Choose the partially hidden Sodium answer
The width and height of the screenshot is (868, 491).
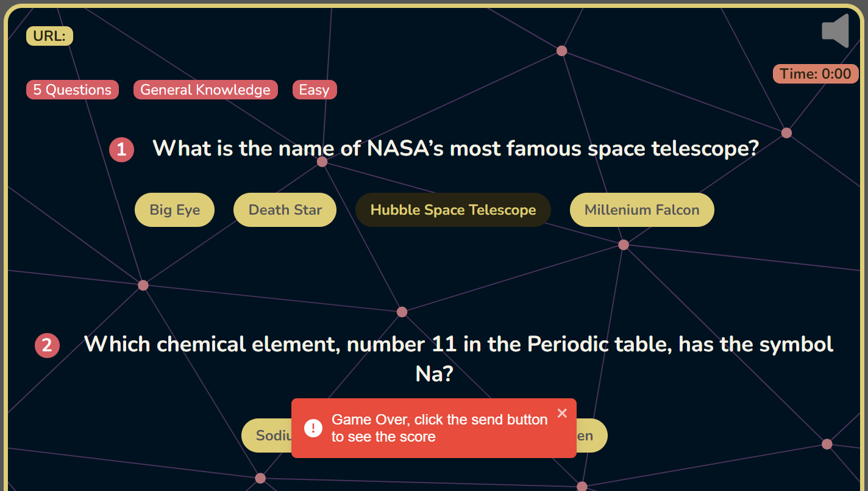click(266, 435)
